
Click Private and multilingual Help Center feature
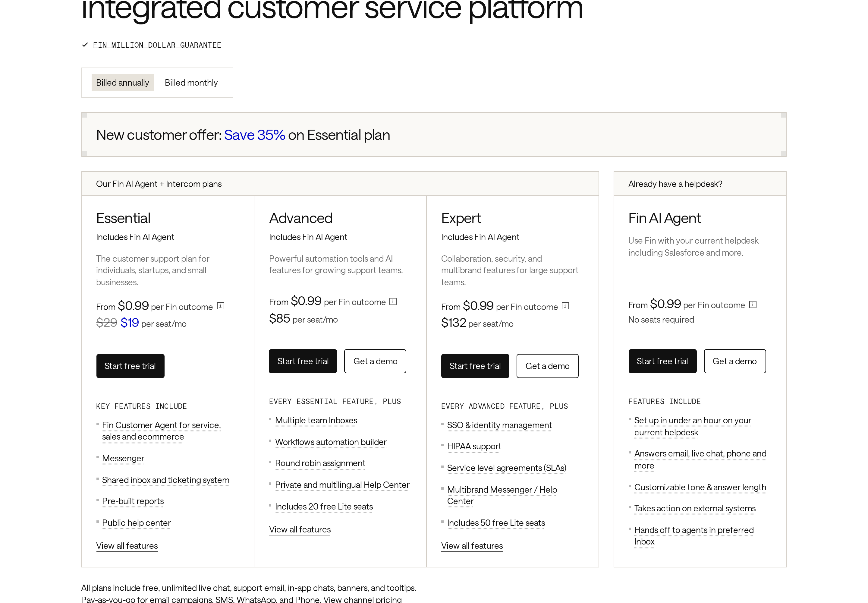point(342,485)
